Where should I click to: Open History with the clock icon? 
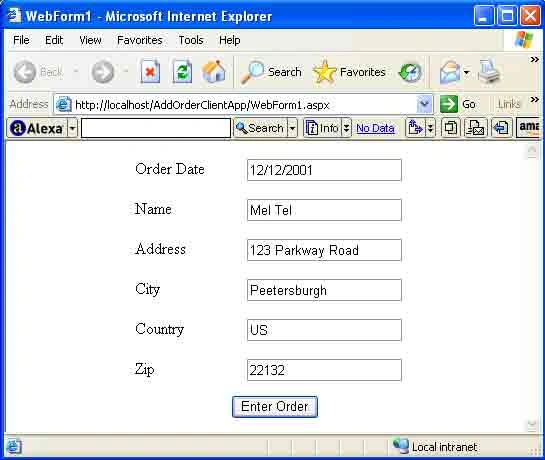point(410,72)
